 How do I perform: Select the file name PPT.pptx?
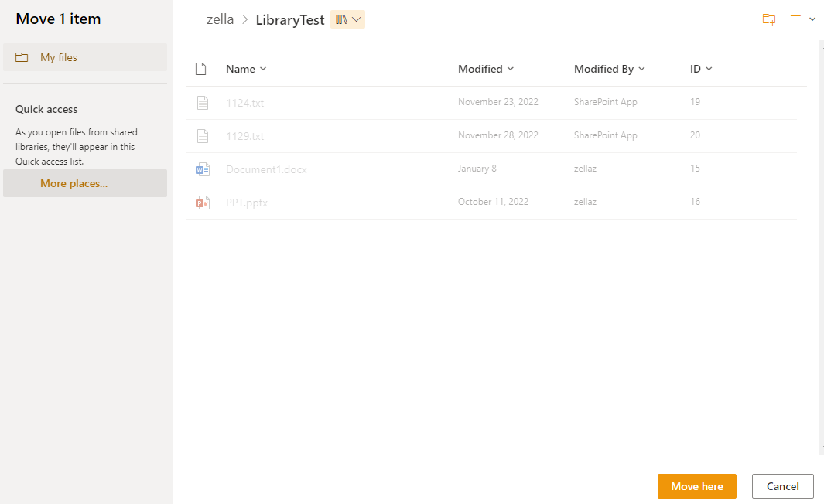tap(247, 203)
